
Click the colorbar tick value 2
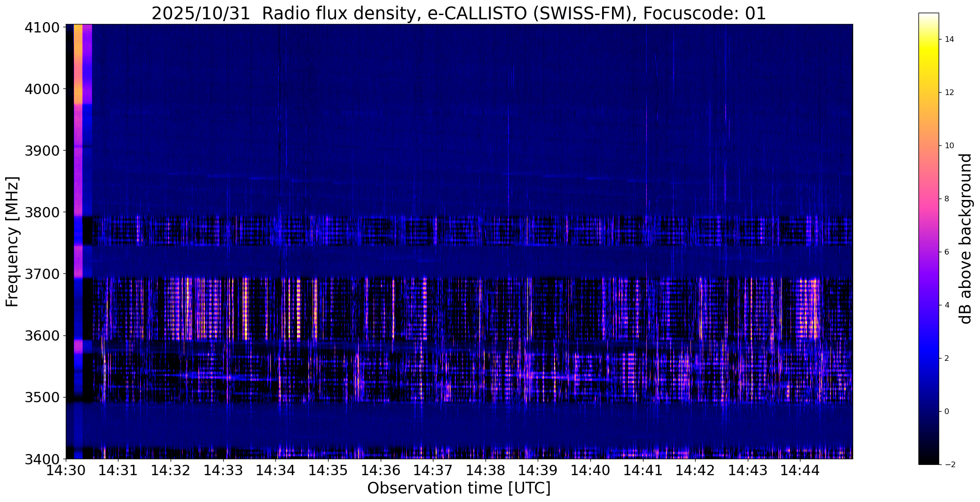click(x=947, y=359)
